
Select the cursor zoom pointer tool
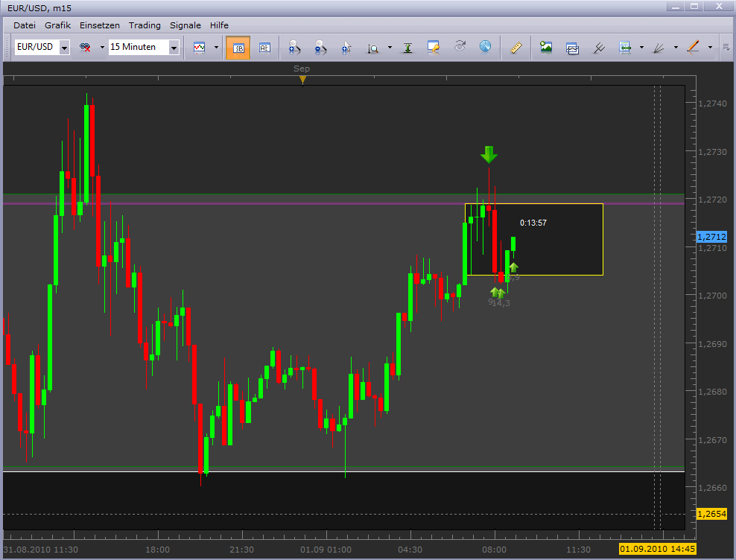346,48
